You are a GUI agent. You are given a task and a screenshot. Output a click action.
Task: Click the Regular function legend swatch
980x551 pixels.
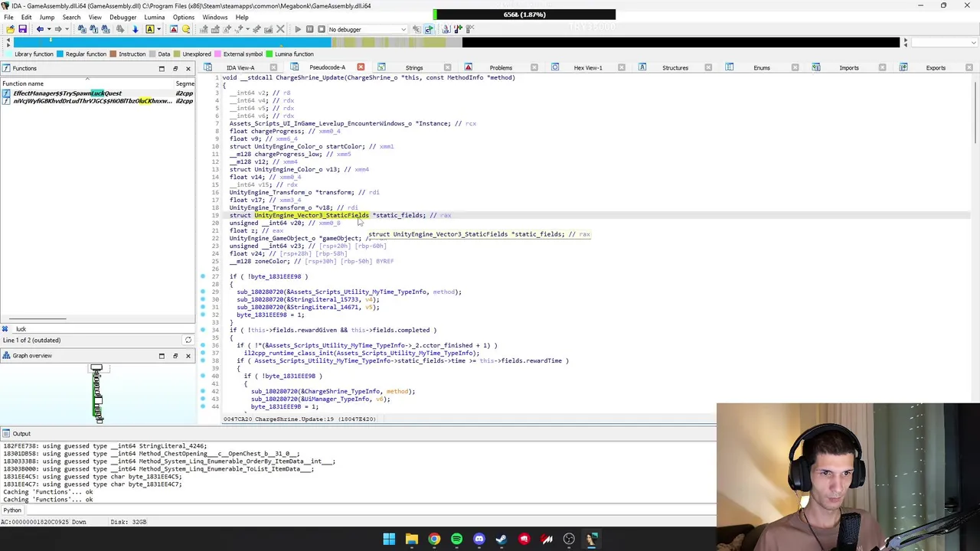tap(61, 54)
